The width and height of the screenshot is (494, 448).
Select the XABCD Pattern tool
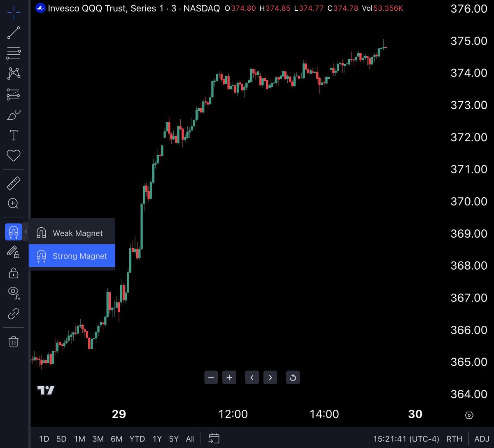tap(14, 73)
